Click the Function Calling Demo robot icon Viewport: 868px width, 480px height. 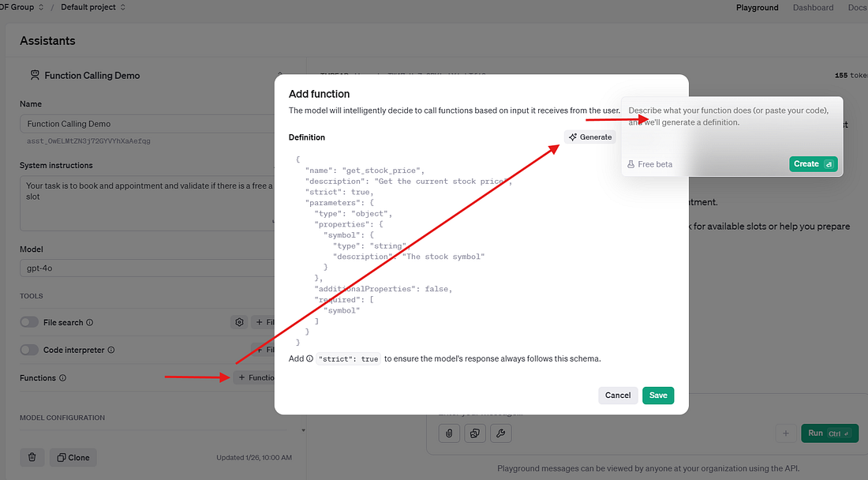35,75
